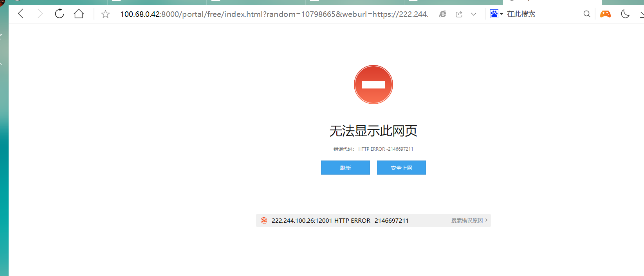Open the Baidu search engine selector
The width and height of the screenshot is (644, 276).
click(496, 14)
